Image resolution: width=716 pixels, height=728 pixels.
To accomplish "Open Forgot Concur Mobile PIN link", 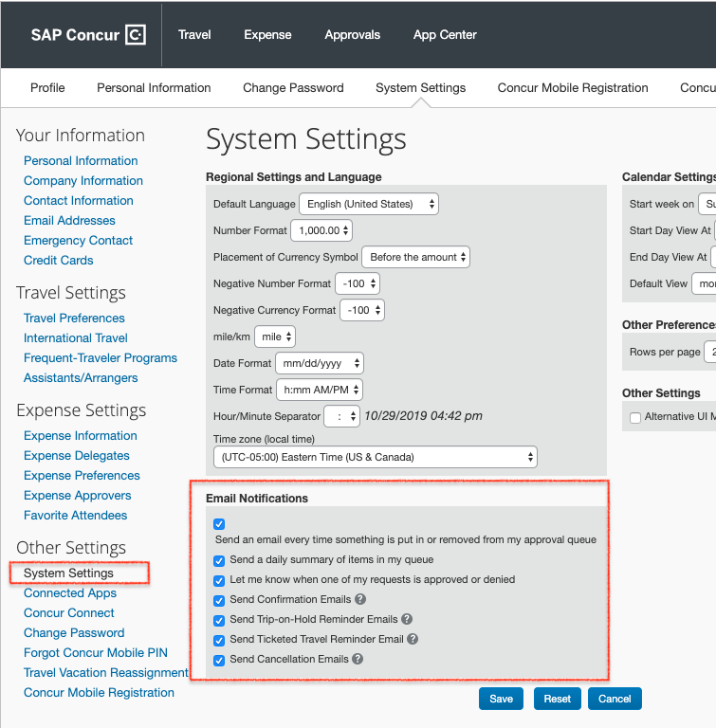I will [x=96, y=653].
